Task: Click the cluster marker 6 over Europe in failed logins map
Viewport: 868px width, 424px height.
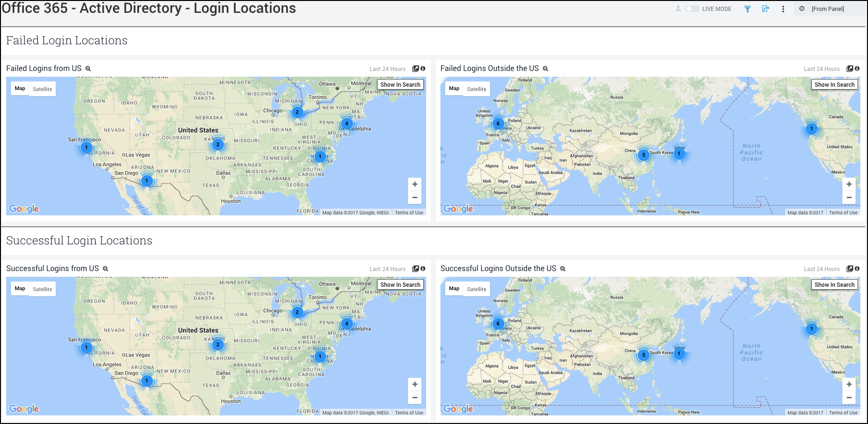Action: (x=498, y=123)
